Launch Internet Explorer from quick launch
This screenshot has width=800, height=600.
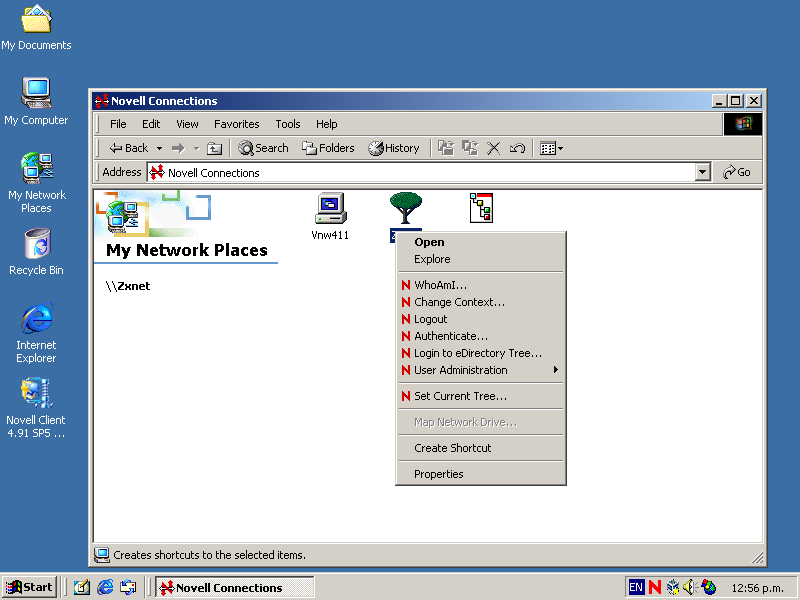tap(105, 588)
